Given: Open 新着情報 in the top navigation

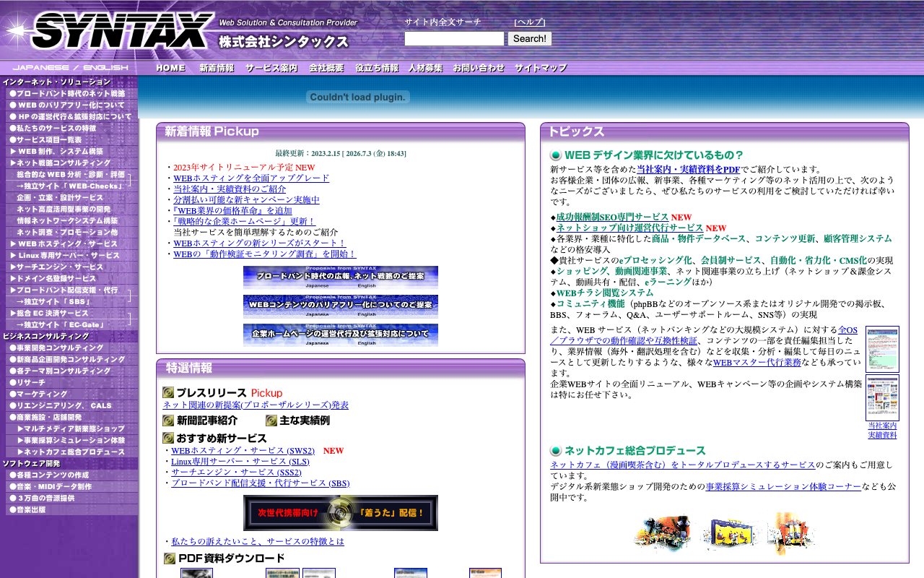Looking at the screenshot, I should (217, 68).
